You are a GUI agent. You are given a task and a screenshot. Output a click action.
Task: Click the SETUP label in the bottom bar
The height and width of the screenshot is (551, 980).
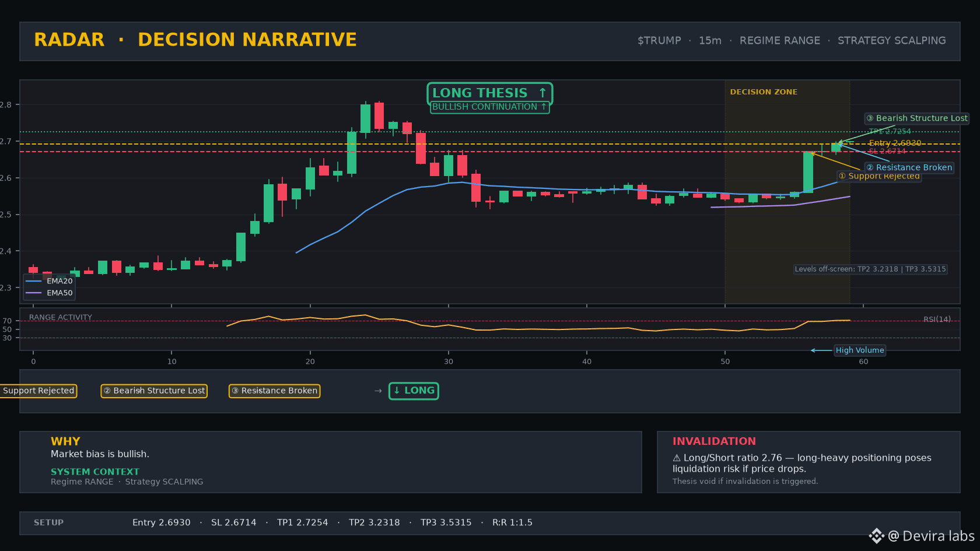click(x=48, y=523)
